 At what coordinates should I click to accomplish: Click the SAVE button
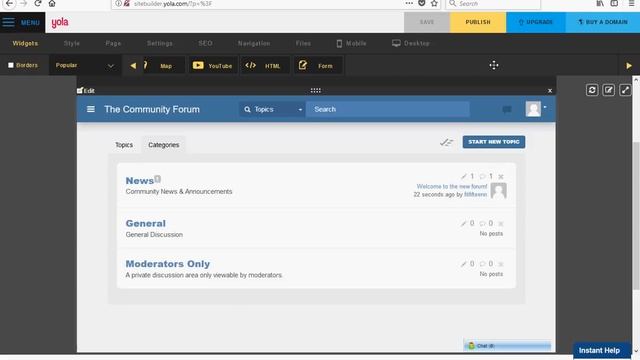427,22
